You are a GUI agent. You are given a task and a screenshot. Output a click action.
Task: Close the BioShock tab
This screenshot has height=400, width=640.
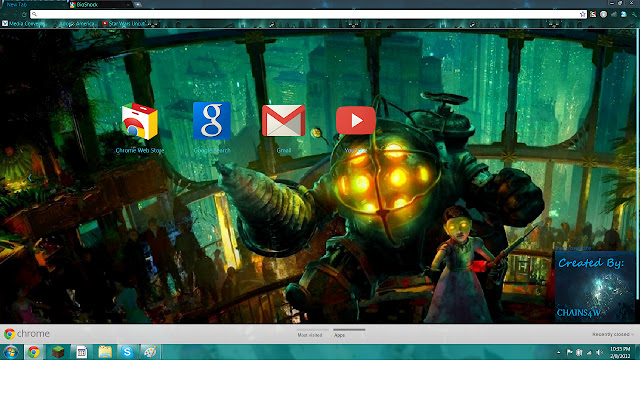click(128, 5)
